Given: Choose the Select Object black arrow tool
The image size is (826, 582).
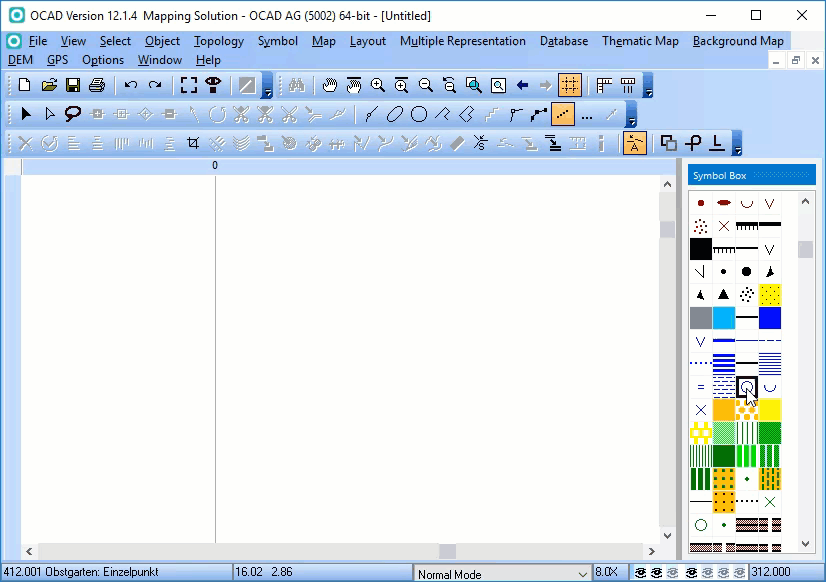Looking at the screenshot, I should pos(25,114).
